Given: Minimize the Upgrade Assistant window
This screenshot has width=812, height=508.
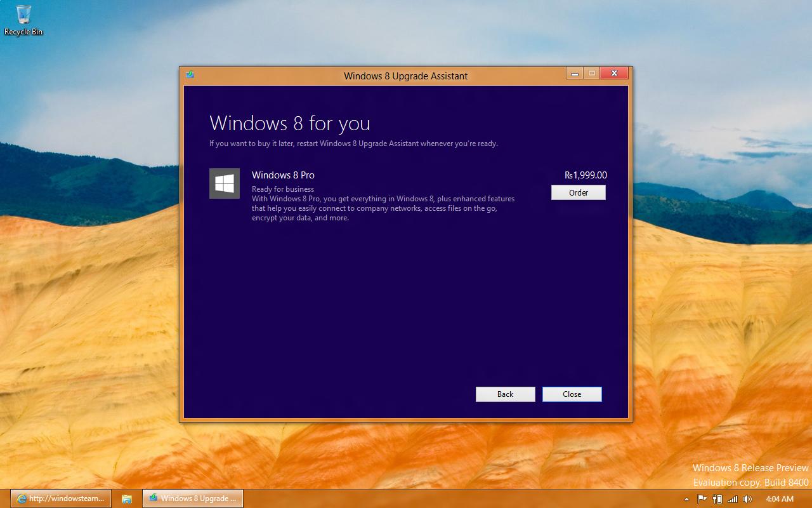Looking at the screenshot, I should tap(574, 74).
